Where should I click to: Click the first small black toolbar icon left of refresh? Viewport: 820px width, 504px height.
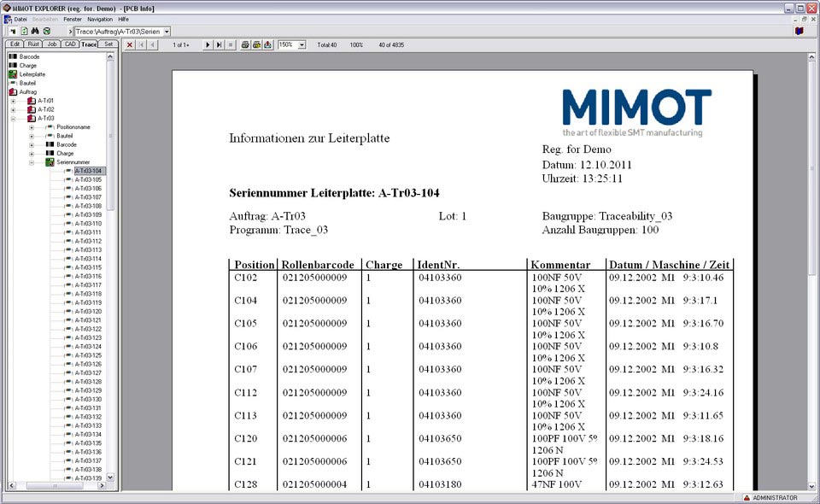point(13,32)
